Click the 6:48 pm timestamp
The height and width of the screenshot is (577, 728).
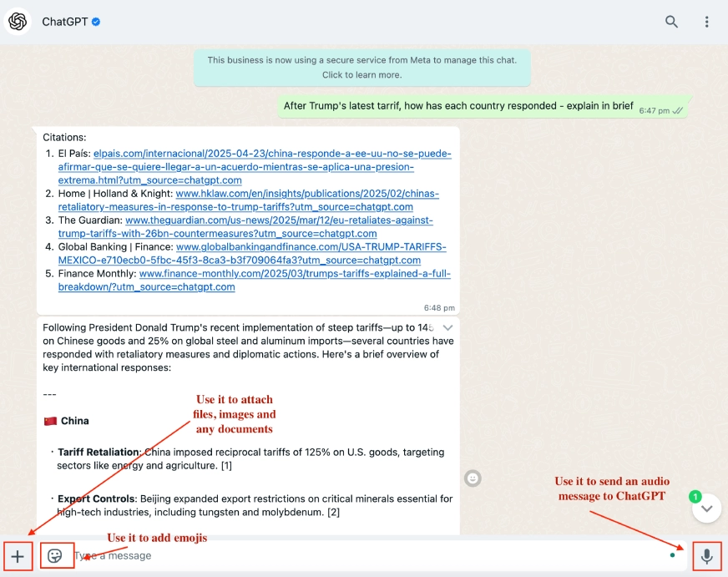pos(439,308)
